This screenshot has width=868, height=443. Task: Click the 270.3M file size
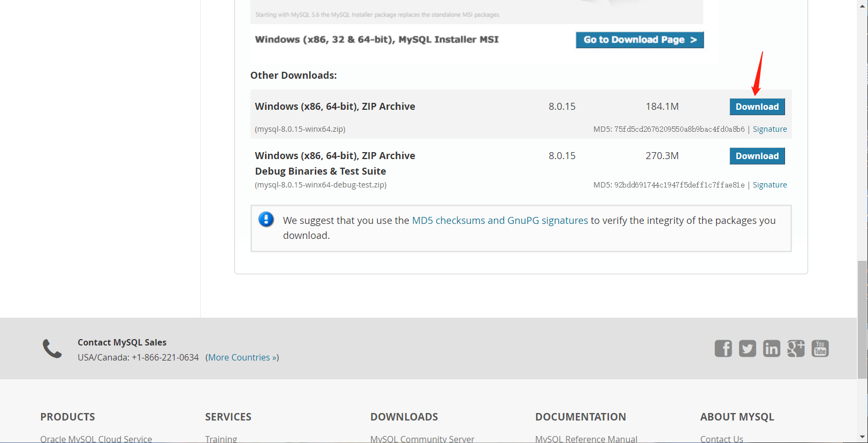point(662,156)
